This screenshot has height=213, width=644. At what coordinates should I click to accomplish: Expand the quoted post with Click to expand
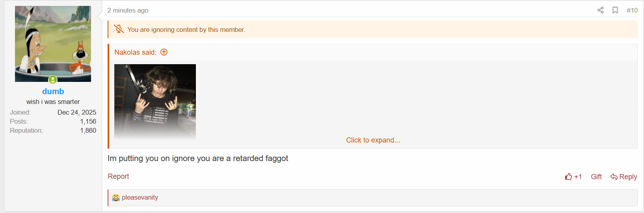click(x=373, y=140)
